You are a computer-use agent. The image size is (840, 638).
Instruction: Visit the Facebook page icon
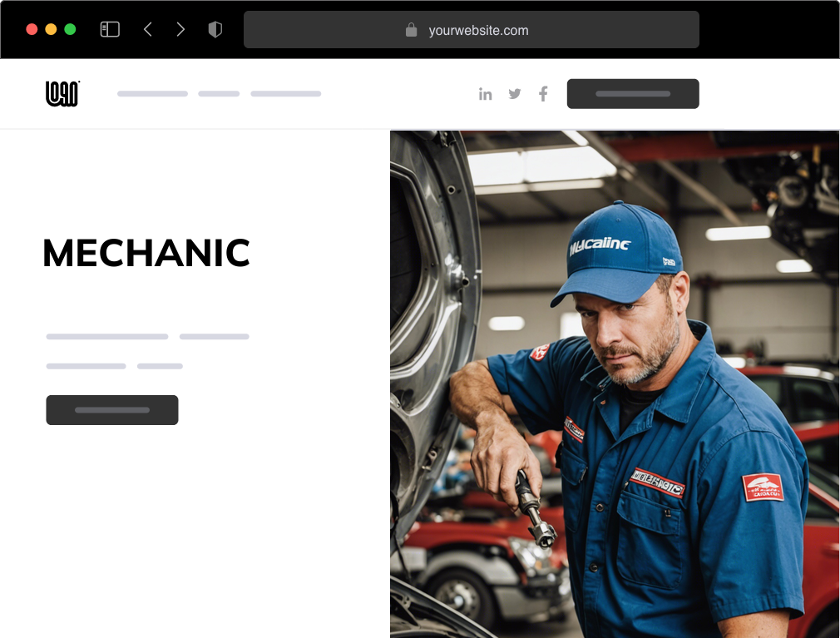click(x=542, y=94)
